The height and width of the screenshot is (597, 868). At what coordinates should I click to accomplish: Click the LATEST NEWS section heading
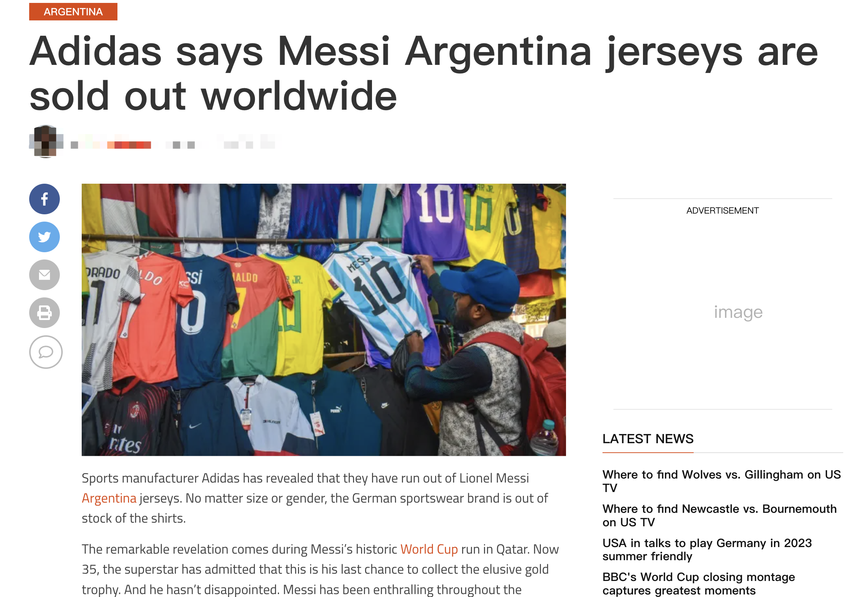649,439
